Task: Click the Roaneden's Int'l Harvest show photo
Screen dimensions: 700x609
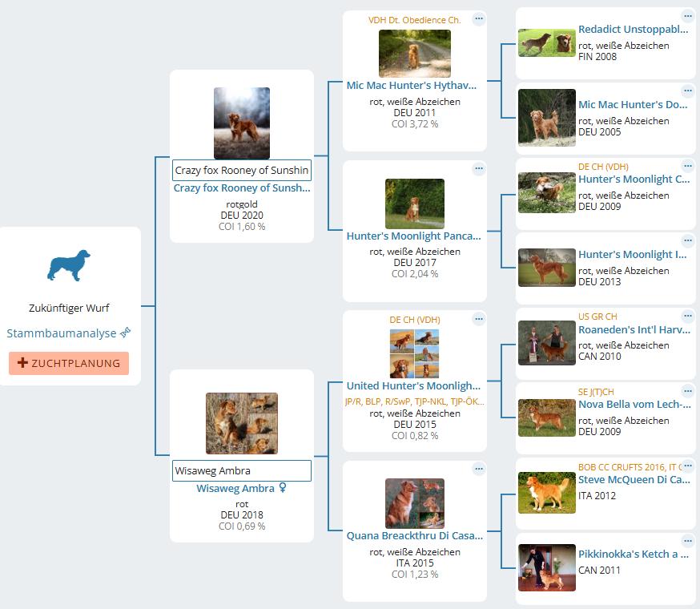Action: (x=546, y=343)
